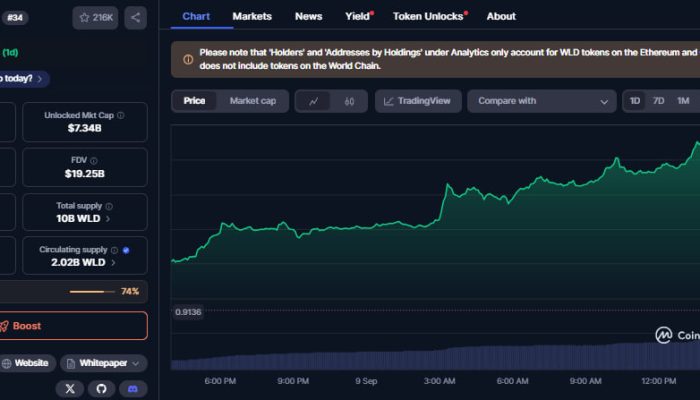
Task: Open the Discord community icon
Action: click(x=132, y=389)
